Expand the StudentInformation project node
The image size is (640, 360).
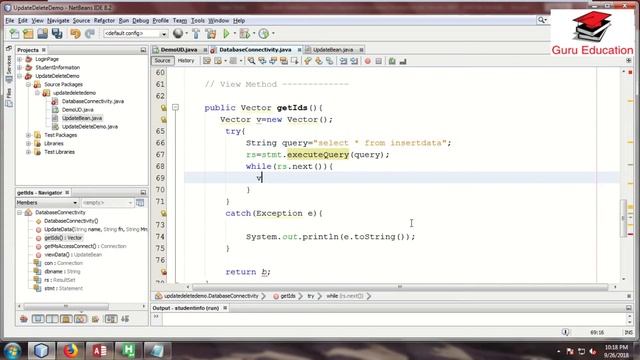[x=20, y=67]
